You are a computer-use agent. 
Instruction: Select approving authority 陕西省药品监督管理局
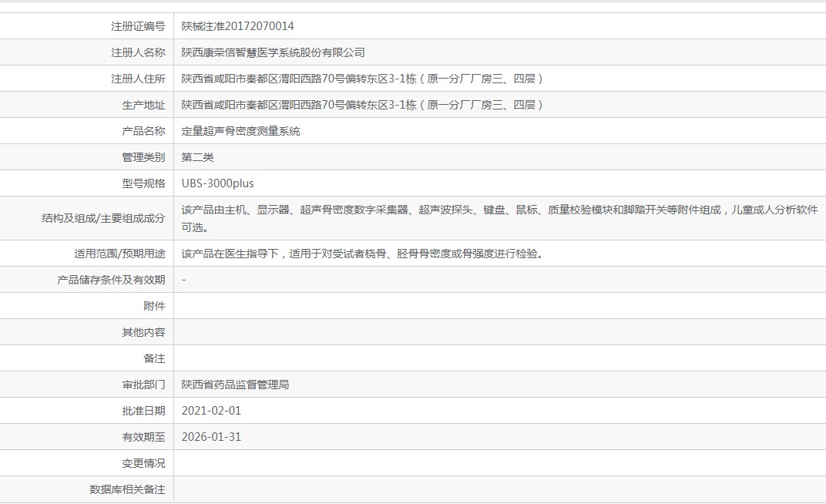click(236, 385)
